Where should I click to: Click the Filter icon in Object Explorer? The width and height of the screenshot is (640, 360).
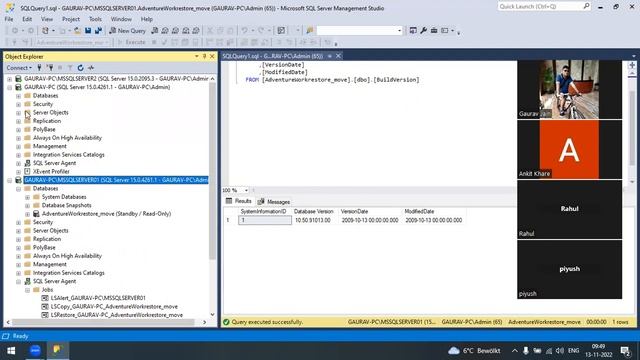pyautogui.click(x=70, y=68)
